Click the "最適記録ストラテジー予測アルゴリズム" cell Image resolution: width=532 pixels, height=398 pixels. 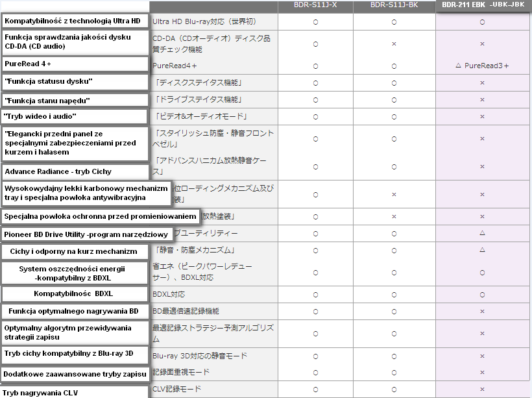tap(213, 334)
